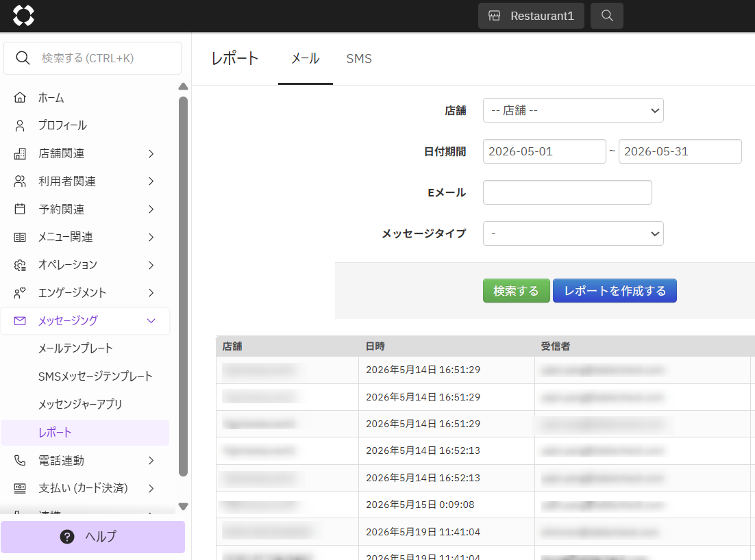Switch to the メール tab
Image resolution: width=755 pixels, height=560 pixels.
(306, 59)
